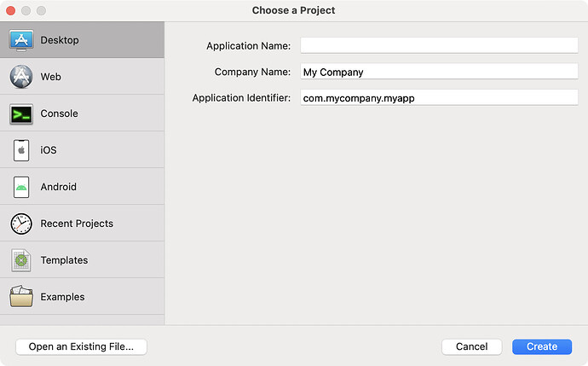Click Open an Existing File button
The width and height of the screenshot is (588, 366).
(81, 346)
